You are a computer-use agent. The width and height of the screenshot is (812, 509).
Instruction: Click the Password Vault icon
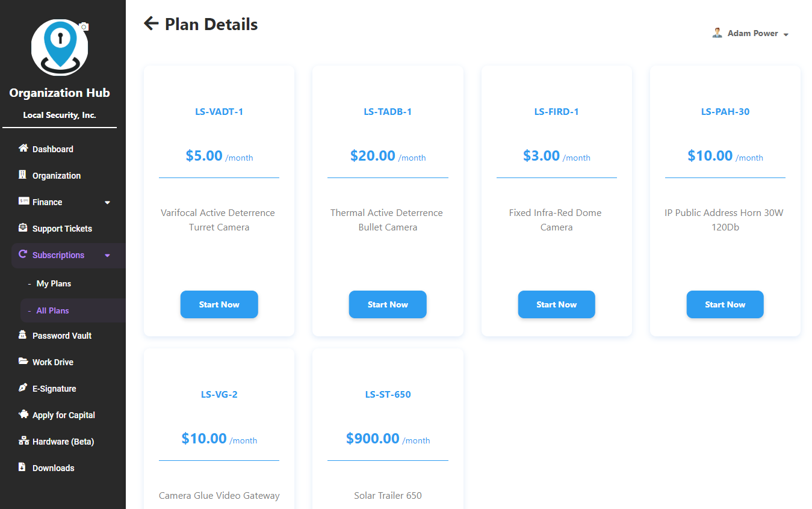coord(23,335)
